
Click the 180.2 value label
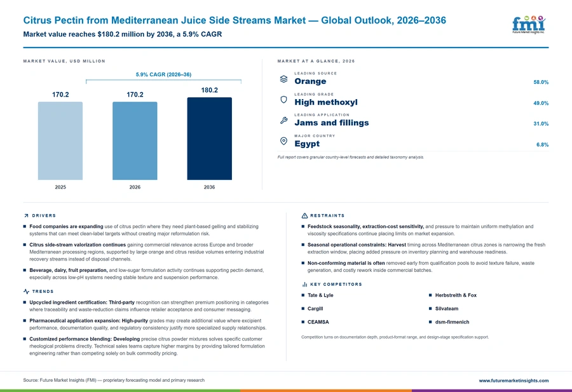(209, 90)
